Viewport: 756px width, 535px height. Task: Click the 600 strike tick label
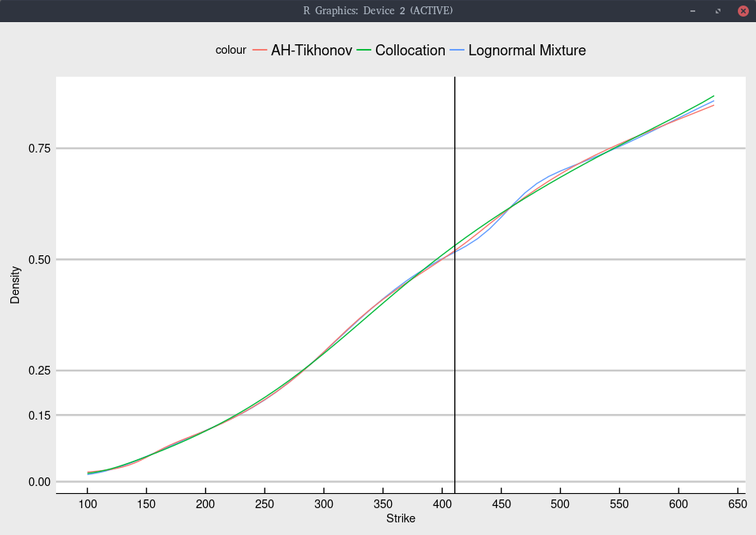pyautogui.click(x=679, y=504)
